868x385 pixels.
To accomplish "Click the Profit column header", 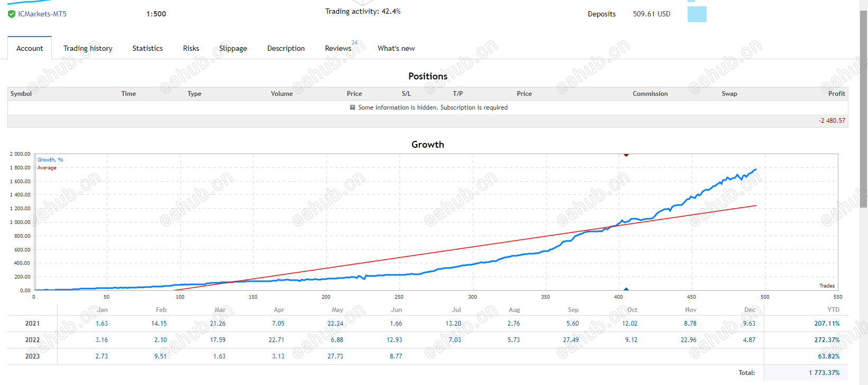I will click(x=836, y=94).
